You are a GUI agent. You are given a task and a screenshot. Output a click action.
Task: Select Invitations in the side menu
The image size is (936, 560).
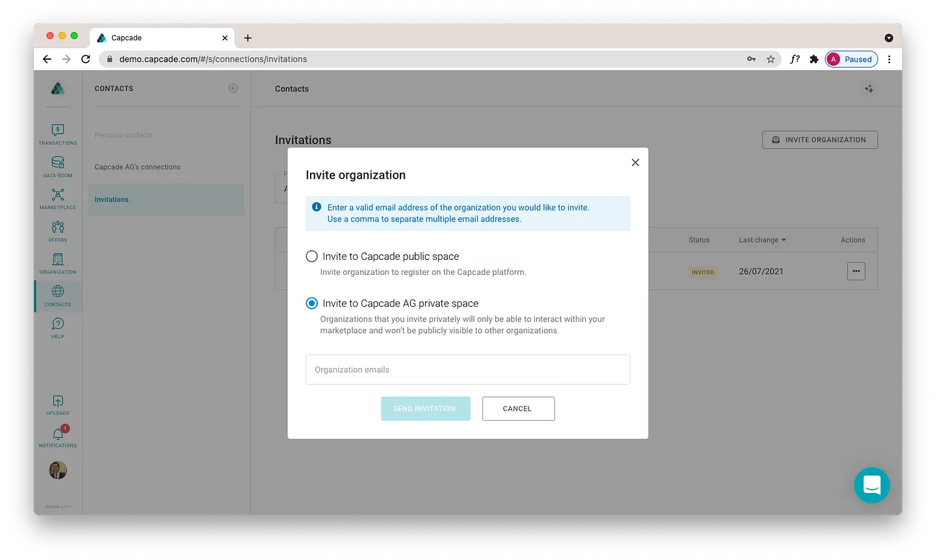(x=166, y=199)
